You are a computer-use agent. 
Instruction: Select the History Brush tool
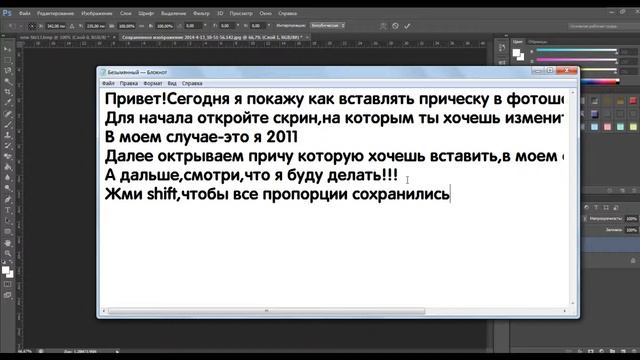8,146
